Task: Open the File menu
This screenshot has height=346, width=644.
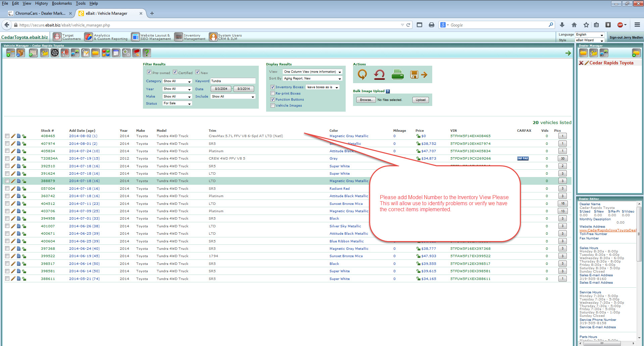Action: pos(5,3)
